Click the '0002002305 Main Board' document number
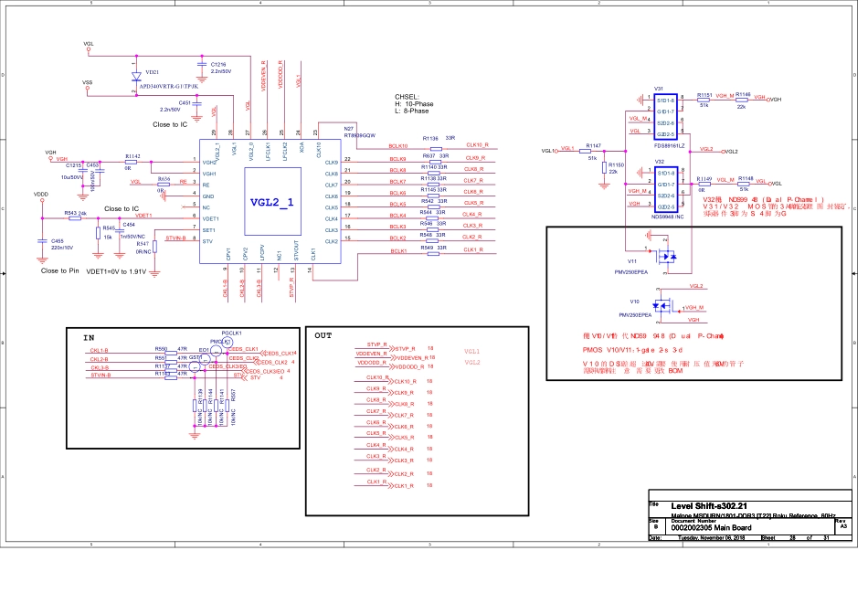The height and width of the screenshot is (614, 868). (712, 527)
